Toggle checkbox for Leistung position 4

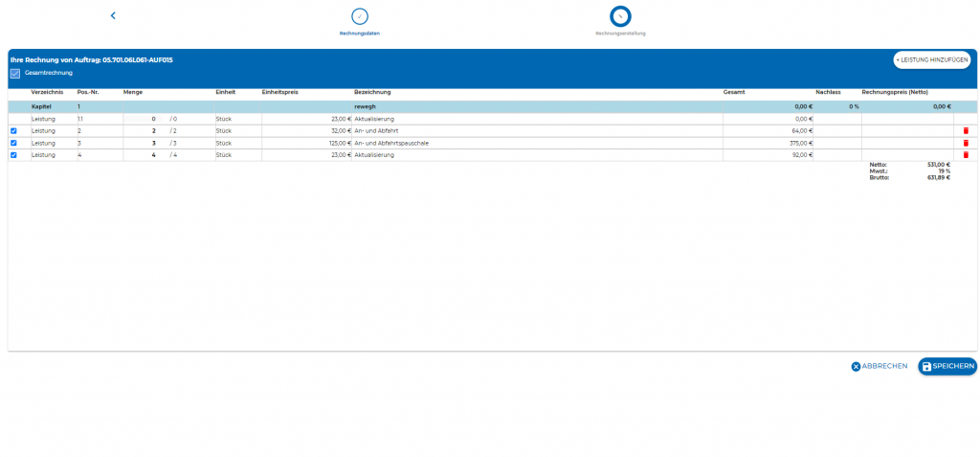(x=13, y=154)
